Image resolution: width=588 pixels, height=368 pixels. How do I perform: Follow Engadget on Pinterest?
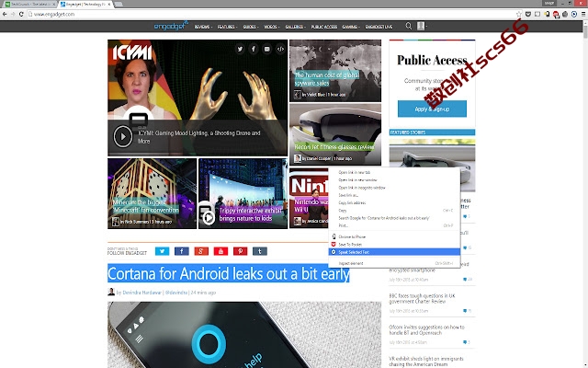tap(241, 251)
